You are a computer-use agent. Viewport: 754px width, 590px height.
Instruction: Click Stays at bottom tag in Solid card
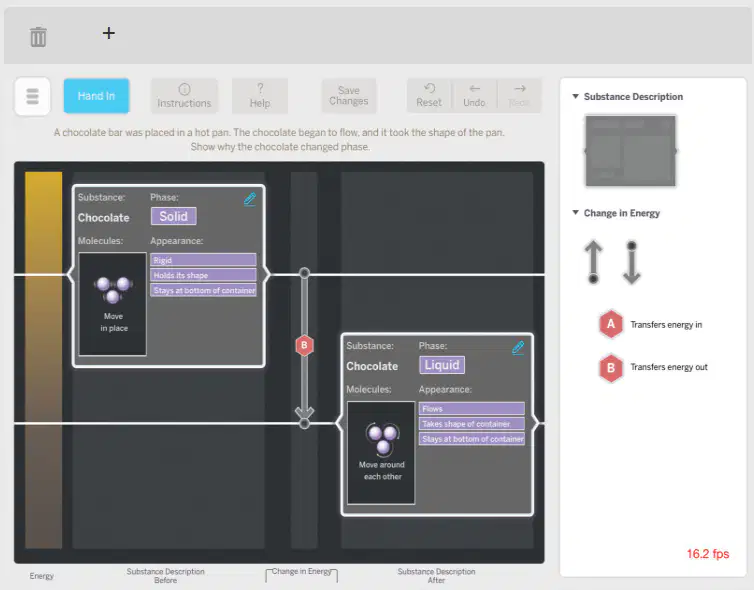click(203, 290)
